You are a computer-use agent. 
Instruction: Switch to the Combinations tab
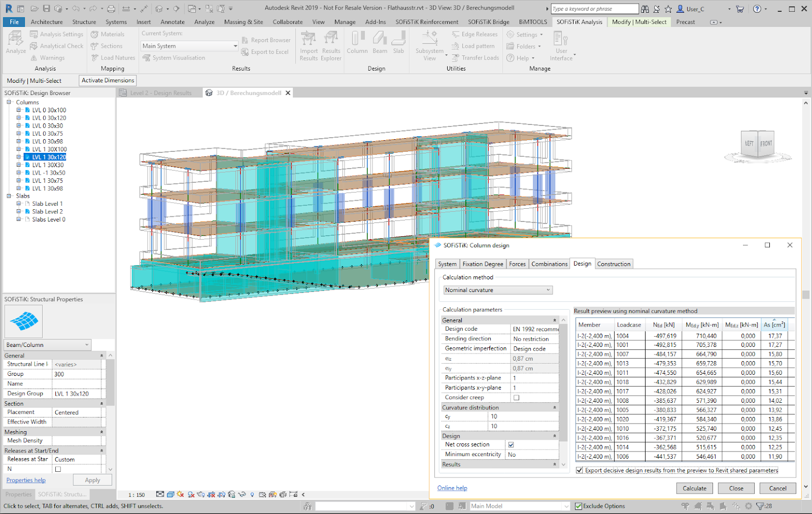pyautogui.click(x=549, y=264)
